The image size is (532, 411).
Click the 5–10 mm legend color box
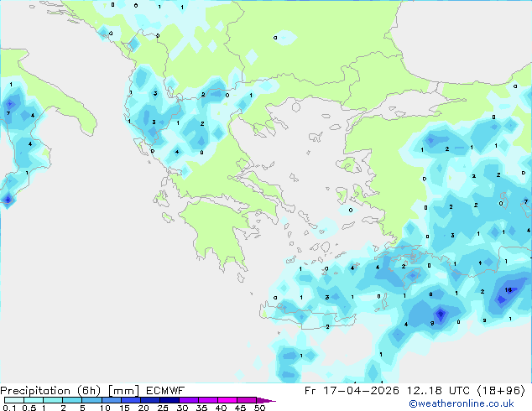[91, 400]
